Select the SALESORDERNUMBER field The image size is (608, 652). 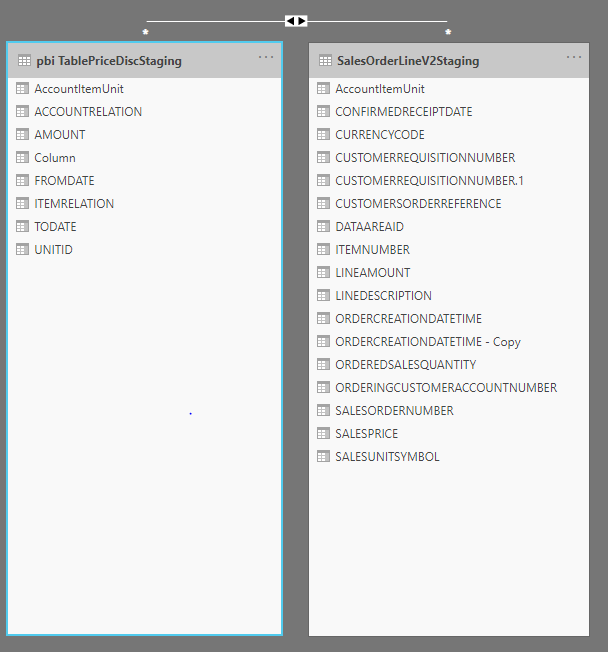point(395,411)
